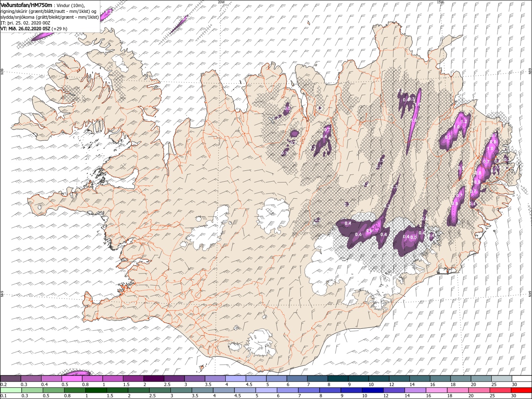Click the upper legend swatch labeled 0.4
This screenshot has height=399, width=532.
51,379
